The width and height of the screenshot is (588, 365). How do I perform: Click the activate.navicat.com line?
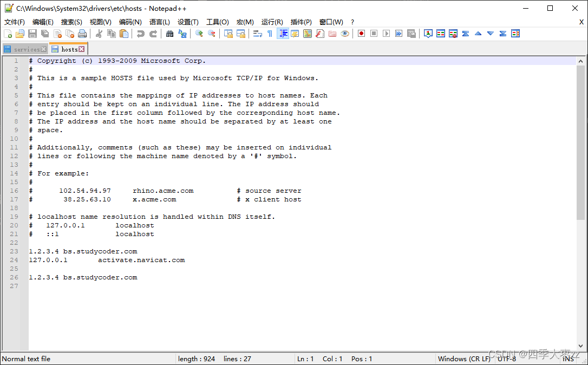pyautogui.click(x=107, y=260)
